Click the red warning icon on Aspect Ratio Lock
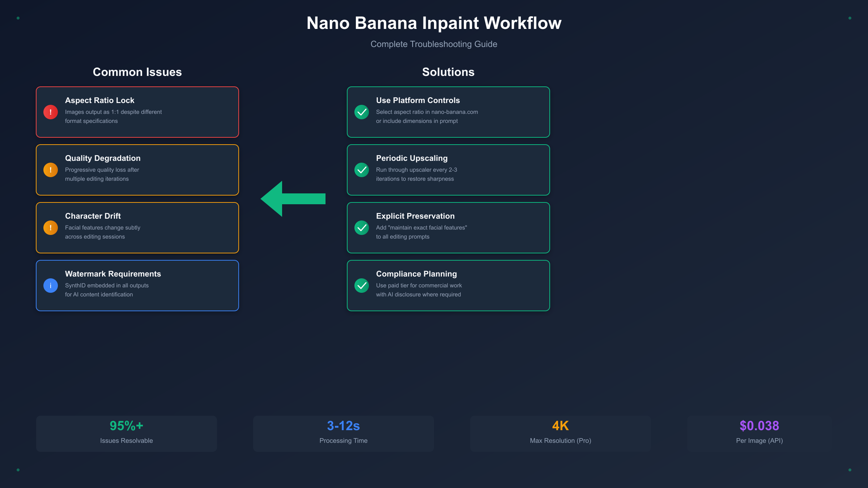Image resolution: width=868 pixels, height=488 pixels. 51,112
